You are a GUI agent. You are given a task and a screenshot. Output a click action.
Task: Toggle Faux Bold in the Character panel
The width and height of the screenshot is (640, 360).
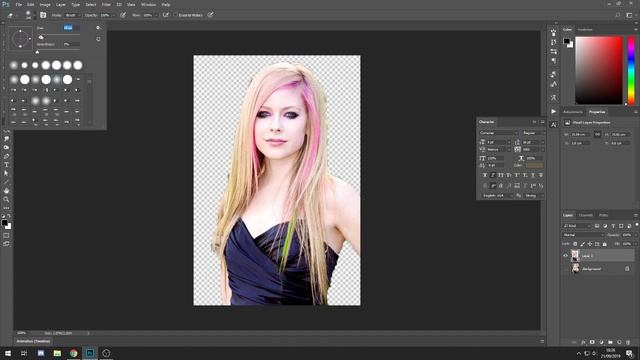tap(485, 175)
